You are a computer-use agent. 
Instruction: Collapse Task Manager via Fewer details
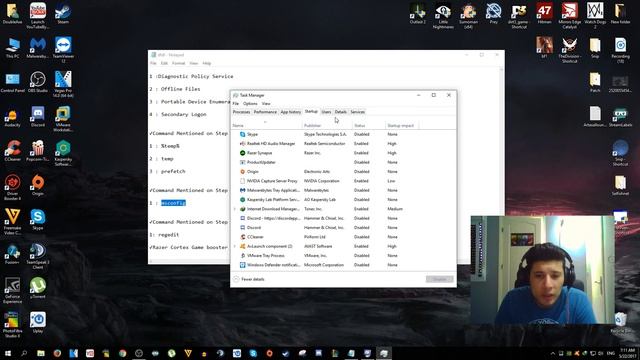[x=249, y=279]
